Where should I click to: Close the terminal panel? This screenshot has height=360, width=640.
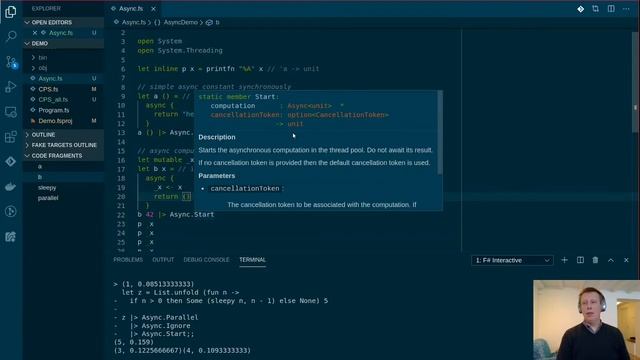(x=626, y=260)
